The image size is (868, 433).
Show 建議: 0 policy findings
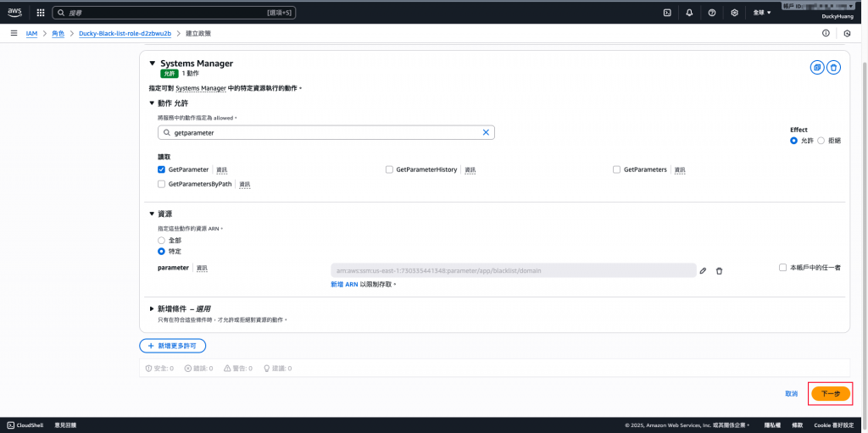coord(277,369)
